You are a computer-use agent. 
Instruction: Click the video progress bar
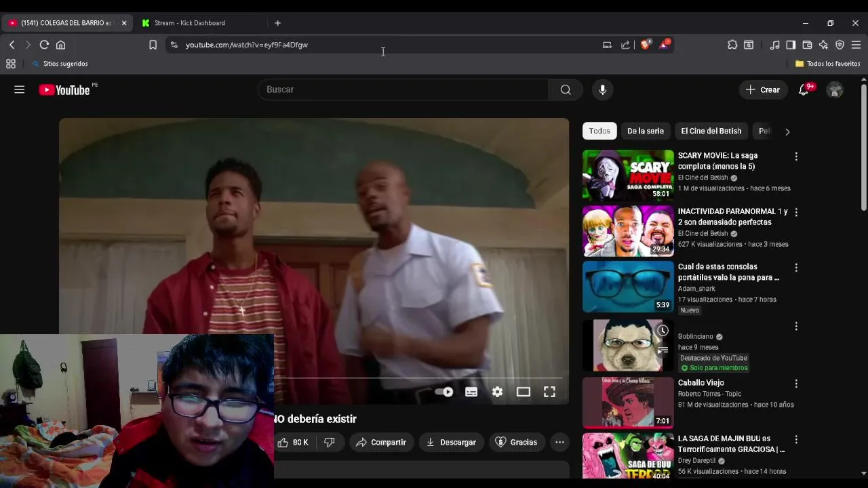click(x=419, y=378)
